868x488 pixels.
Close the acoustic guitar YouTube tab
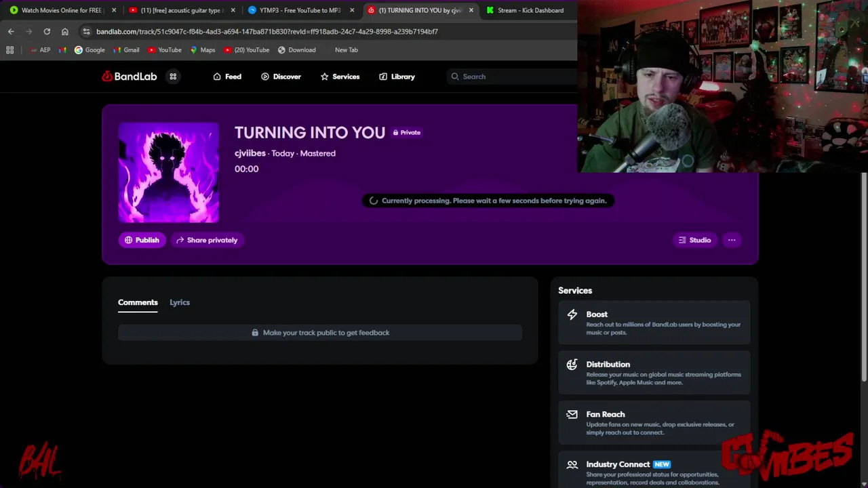[233, 10]
